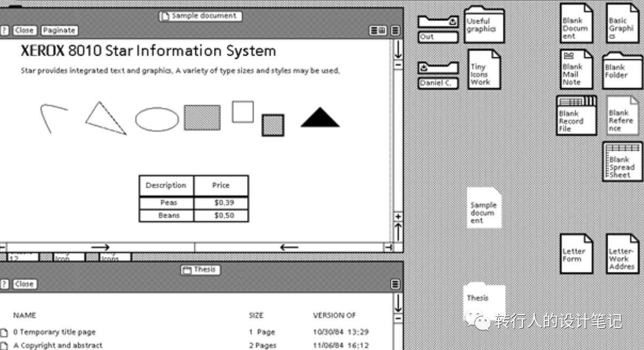Viewport: 644px width, 350px height.
Task: Open the Daniel C. inbox icon
Action: pos(438,75)
